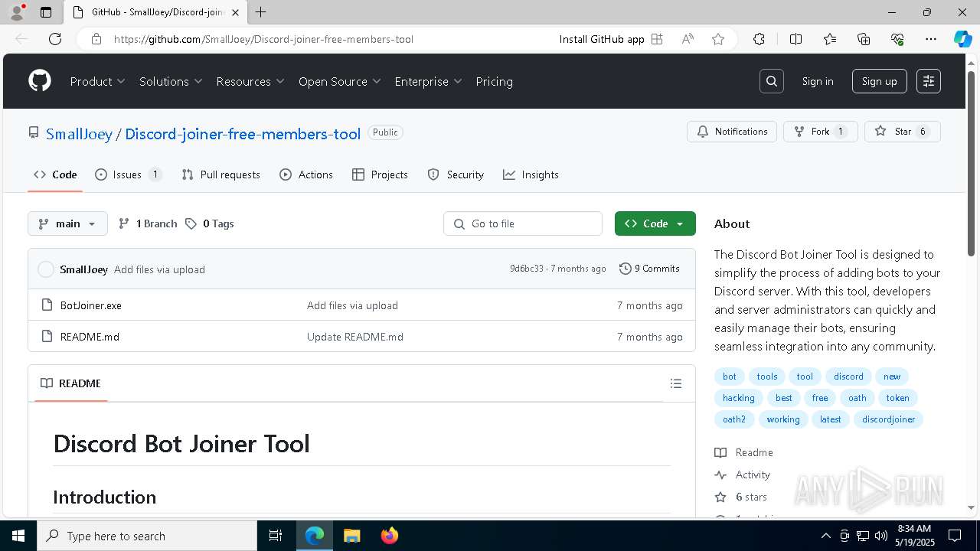Open the README.md file
The width and height of the screenshot is (980, 551).
click(x=90, y=337)
